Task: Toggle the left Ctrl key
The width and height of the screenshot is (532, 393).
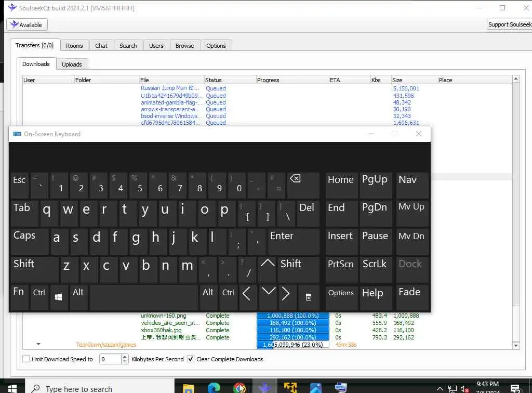Action: 39,297
